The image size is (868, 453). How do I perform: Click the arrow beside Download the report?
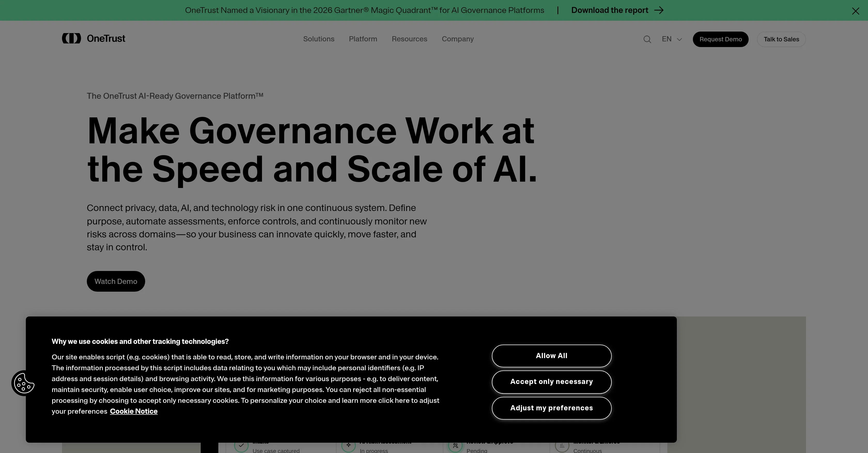(x=659, y=10)
